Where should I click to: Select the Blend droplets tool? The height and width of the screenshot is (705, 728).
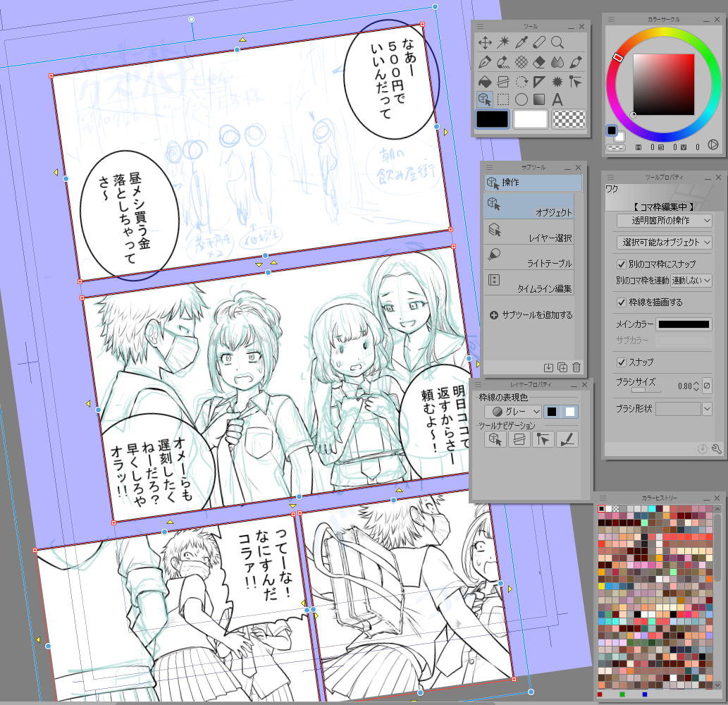tap(557, 62)
